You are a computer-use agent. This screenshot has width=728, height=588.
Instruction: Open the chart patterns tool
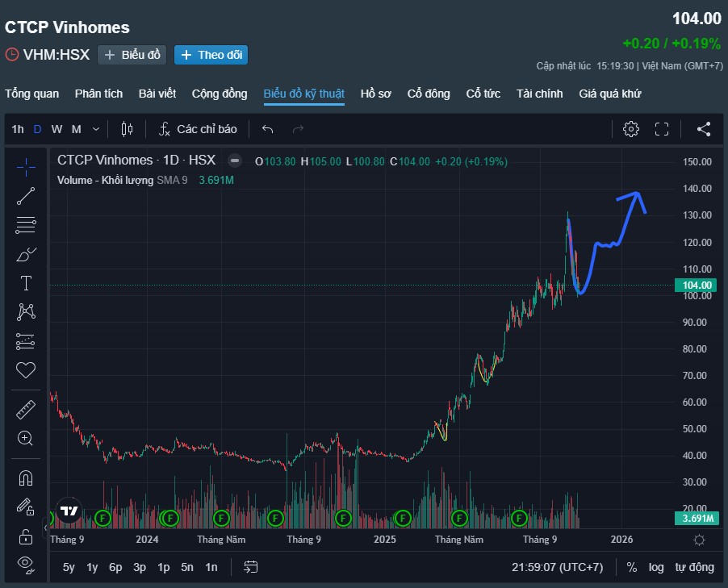point(26,312)
